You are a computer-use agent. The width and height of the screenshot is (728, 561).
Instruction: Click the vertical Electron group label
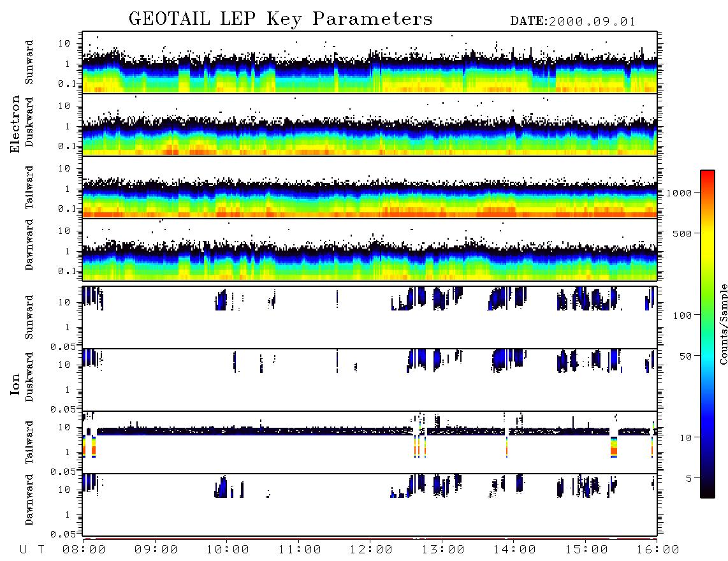point(15,124)
